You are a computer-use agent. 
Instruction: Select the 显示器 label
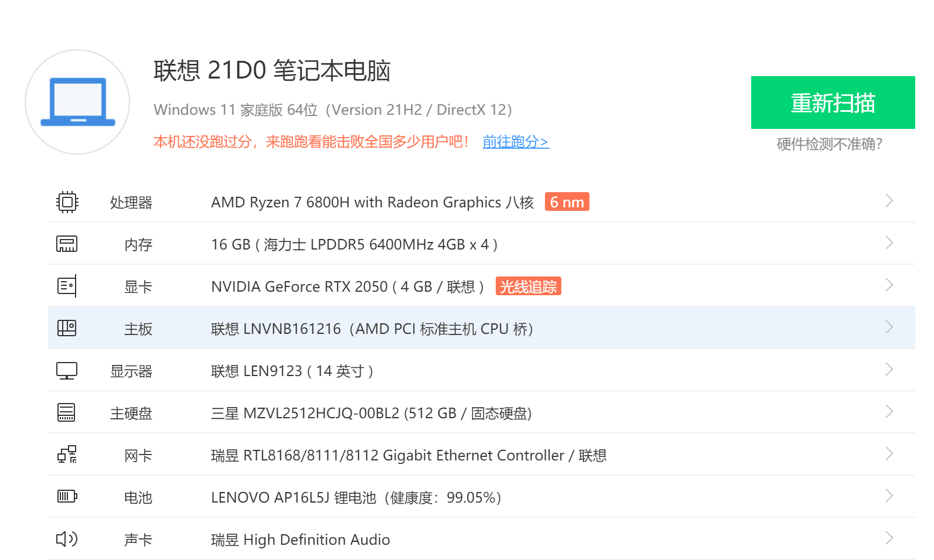(x=131, y=371)
